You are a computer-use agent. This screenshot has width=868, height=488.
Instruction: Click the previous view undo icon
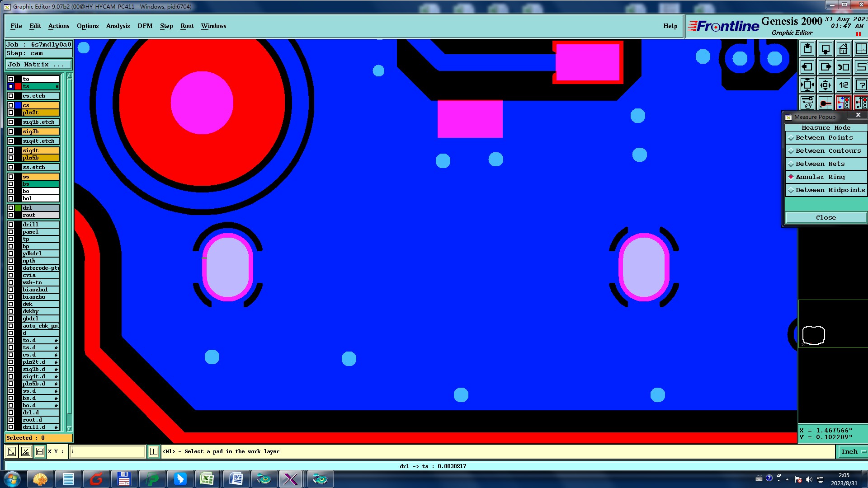843,67
